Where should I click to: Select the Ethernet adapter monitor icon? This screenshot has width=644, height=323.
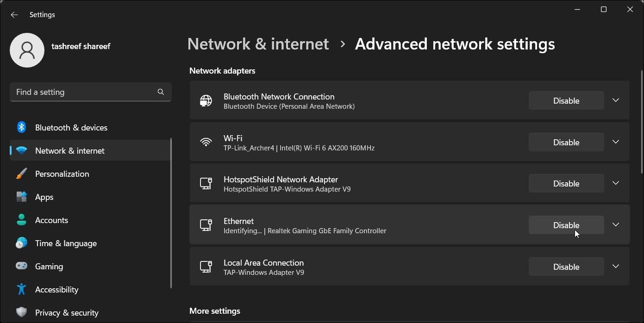(x=206, y=225)
